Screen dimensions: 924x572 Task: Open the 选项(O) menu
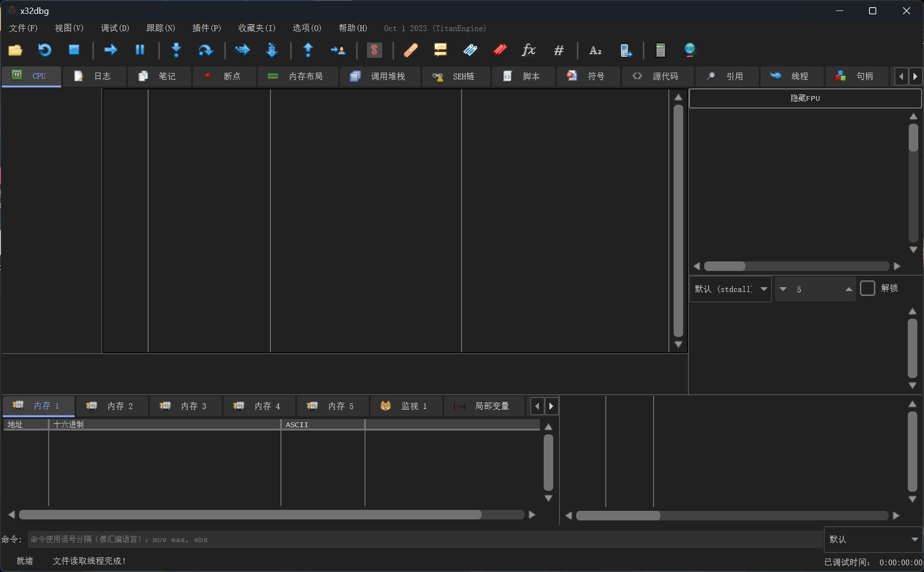(307, 28)
